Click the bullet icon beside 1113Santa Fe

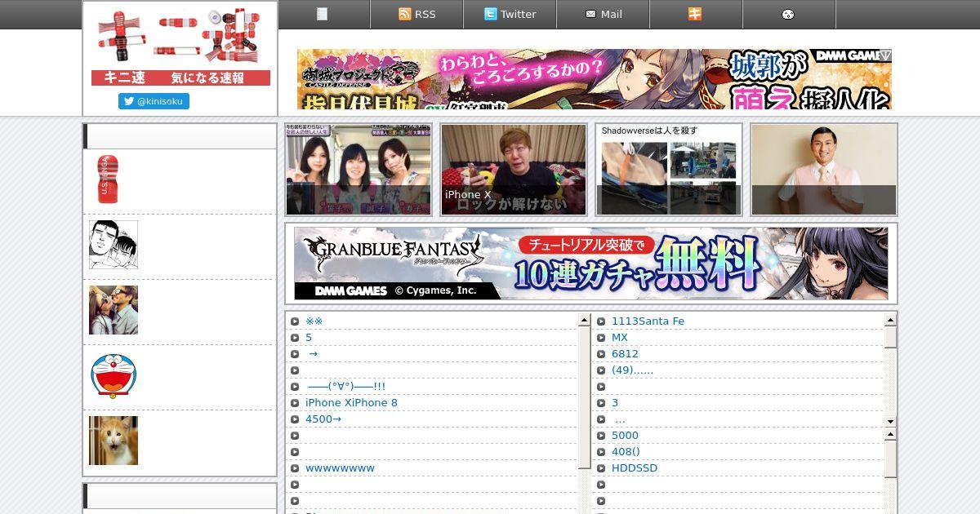[x=601, y=321]
